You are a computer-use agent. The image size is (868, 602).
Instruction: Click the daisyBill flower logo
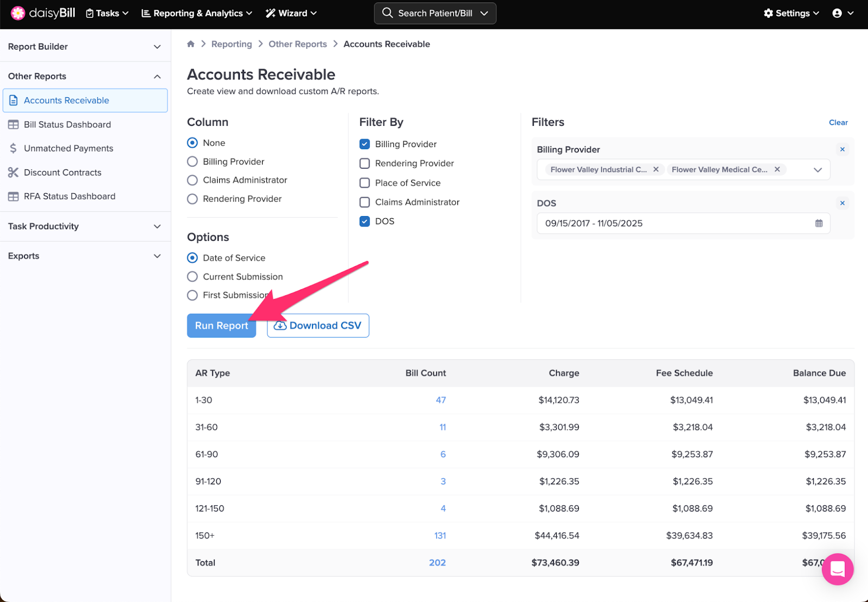(x=17, y=13)
